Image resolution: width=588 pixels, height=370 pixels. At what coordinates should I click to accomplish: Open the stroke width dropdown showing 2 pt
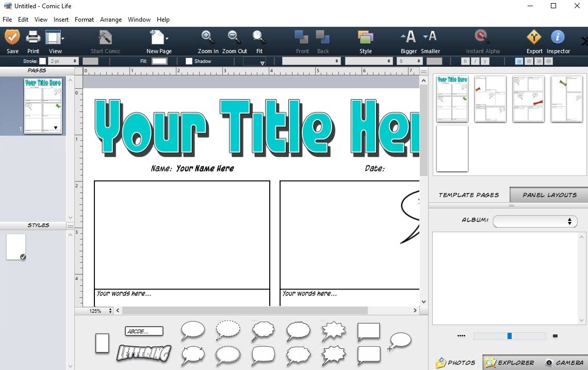pyautogui.click(x=63, y=61)
